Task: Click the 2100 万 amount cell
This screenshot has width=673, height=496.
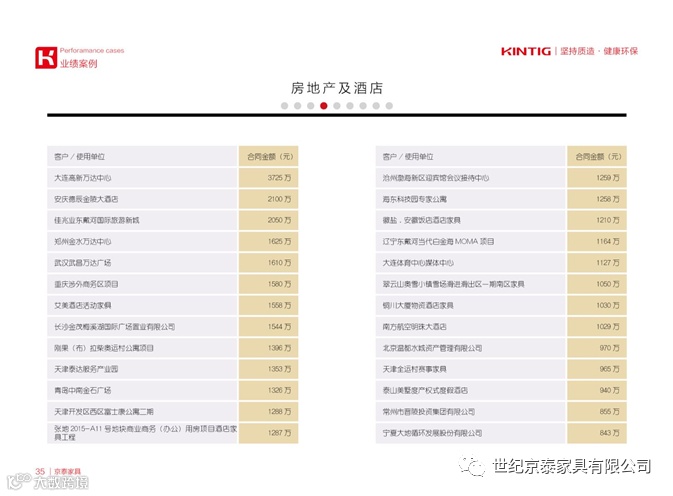Action: [268, 199]
